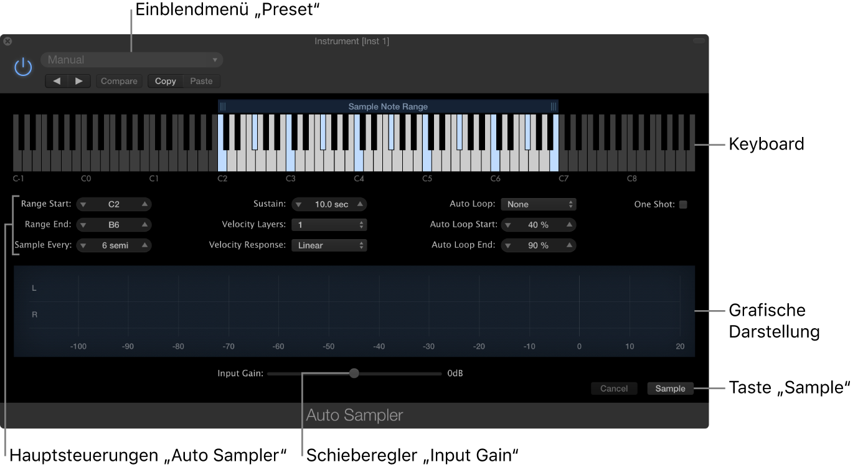Toggle Compare to hear previous settings
The height and width of the screenshot is (472, 868).
[x=119, y=80]
